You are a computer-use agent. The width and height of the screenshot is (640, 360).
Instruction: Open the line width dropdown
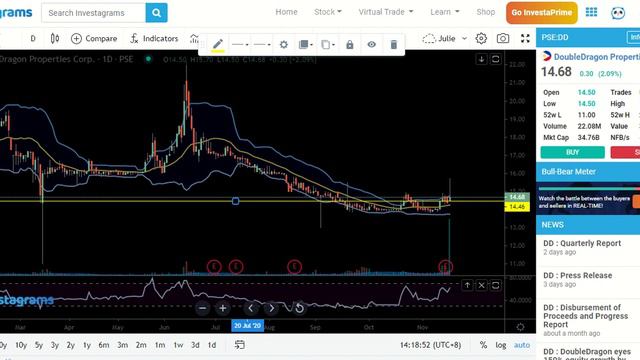(262, 44)
